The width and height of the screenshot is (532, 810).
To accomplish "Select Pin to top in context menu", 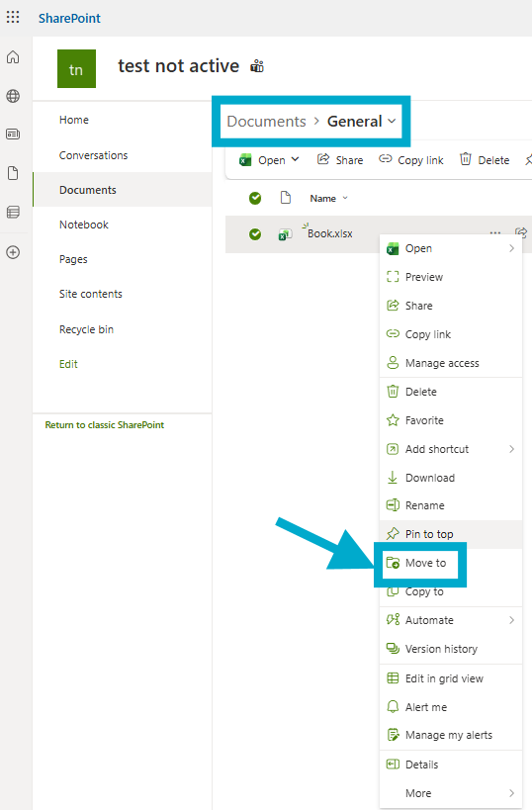I will pyautogui.click(x=451, y=534).
